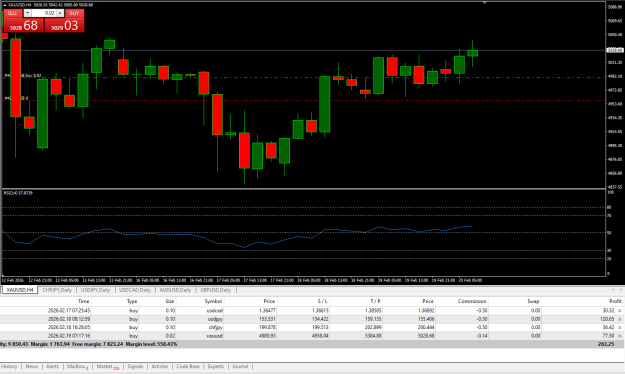Image resolution: width=625 pixels, height=374 pixels.
Task: Open the Journal terminal tab
Action: point(240,366)
